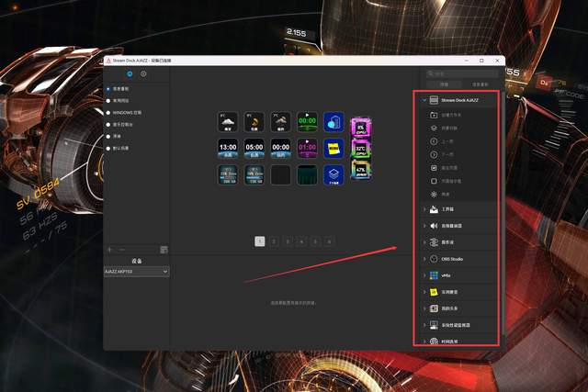This screenshot has width=588, height=392.
Task: Expand the system performance monitor category
Action: [x=424, y=325]
